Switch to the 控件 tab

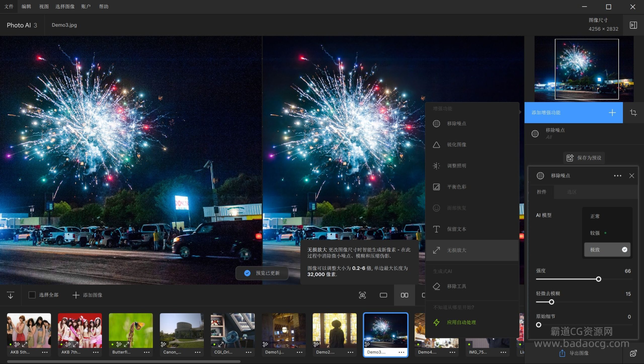542,192
